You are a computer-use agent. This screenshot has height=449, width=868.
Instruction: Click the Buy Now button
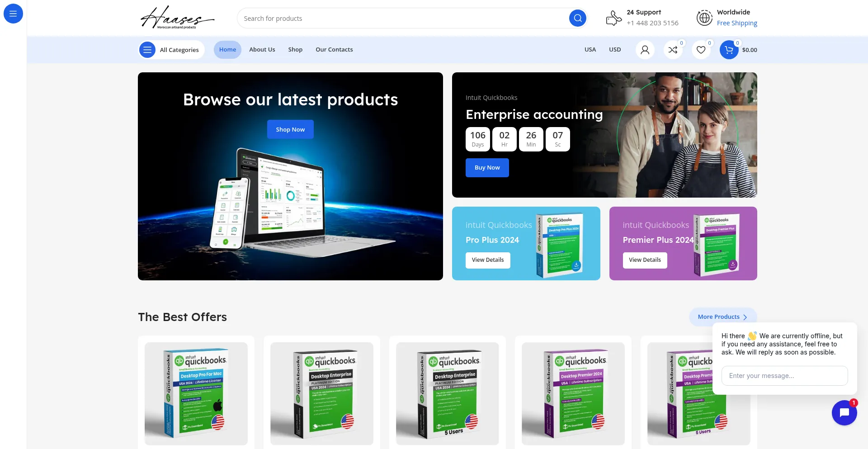pyautogui.click(x=487, y=168)
